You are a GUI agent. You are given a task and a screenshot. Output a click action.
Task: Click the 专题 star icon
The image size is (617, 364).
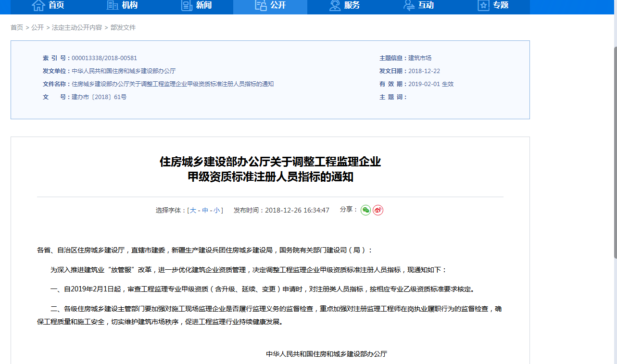coord(483,5)
